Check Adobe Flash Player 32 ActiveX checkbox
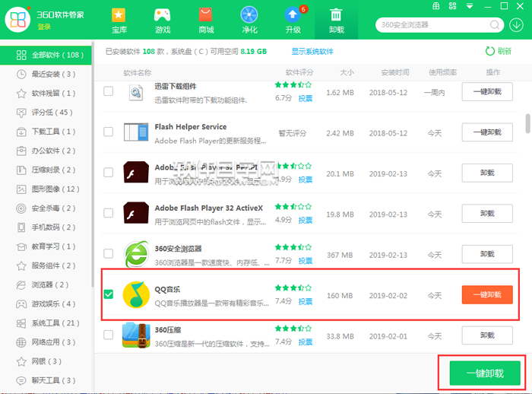This screenshot has height=394, width=532. pos(108,213)
